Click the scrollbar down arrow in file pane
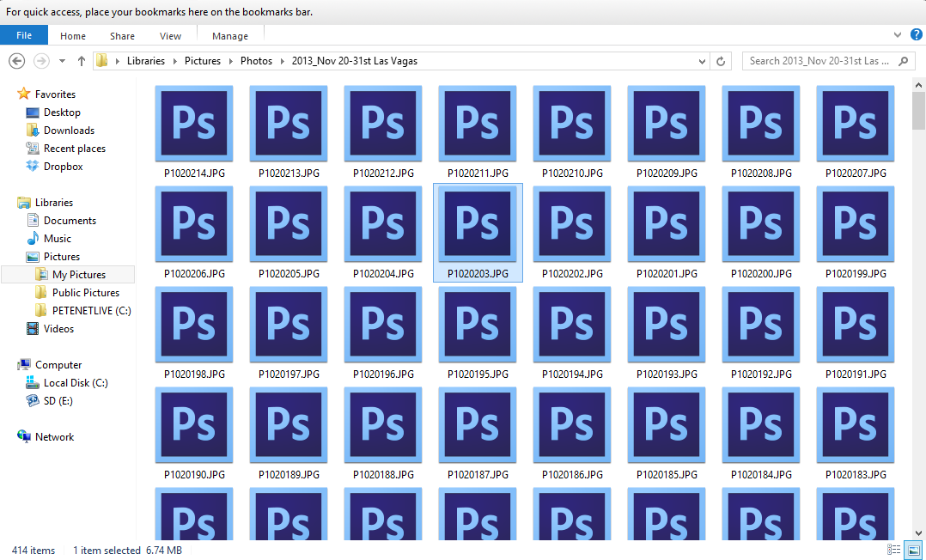The image size is (926, 560). (x=918, y=533)
